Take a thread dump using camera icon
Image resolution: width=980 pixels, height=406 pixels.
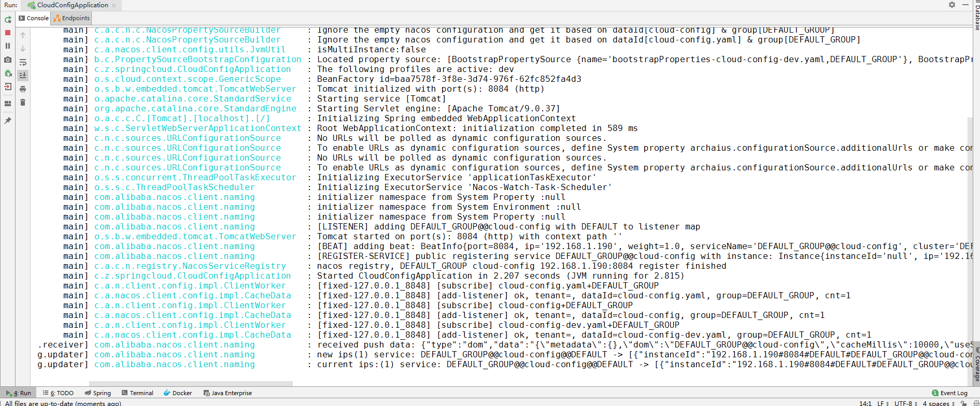tap(8, 60)
